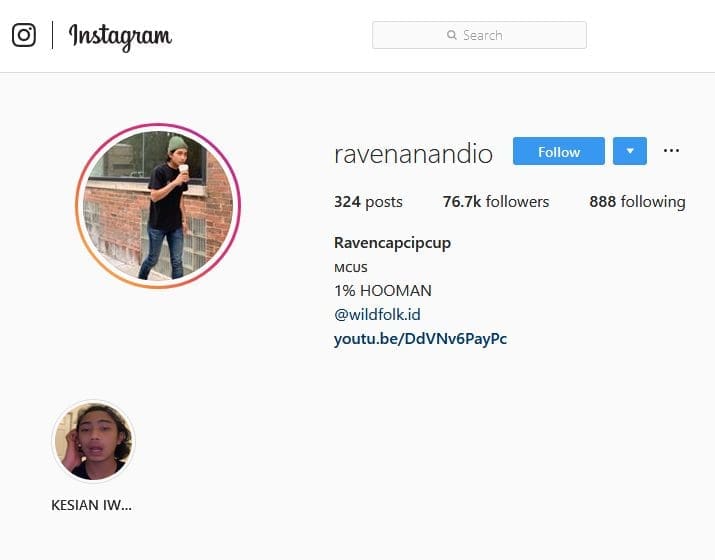Image resolution: width=715 pixels, height=560 pixels.
Task: Click the Instagram wordmark logo
Action: click(x=120, y=36)
